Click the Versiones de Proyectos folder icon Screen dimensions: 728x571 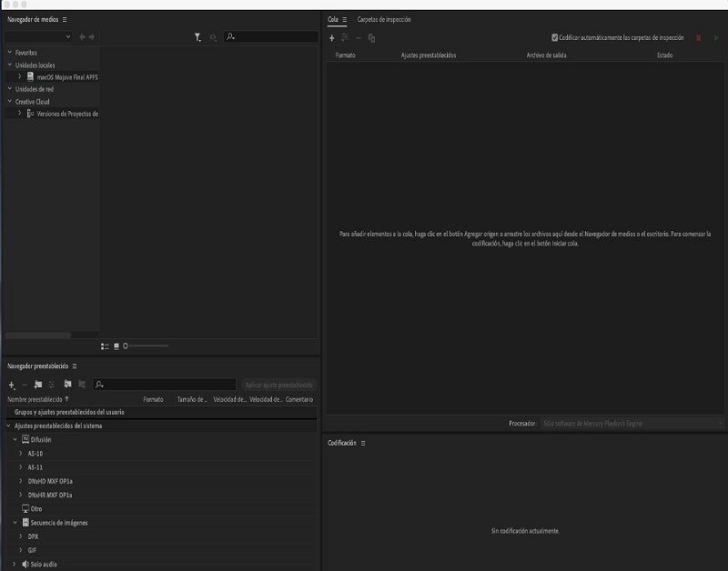pyautogui.click(x=30, y=113)
